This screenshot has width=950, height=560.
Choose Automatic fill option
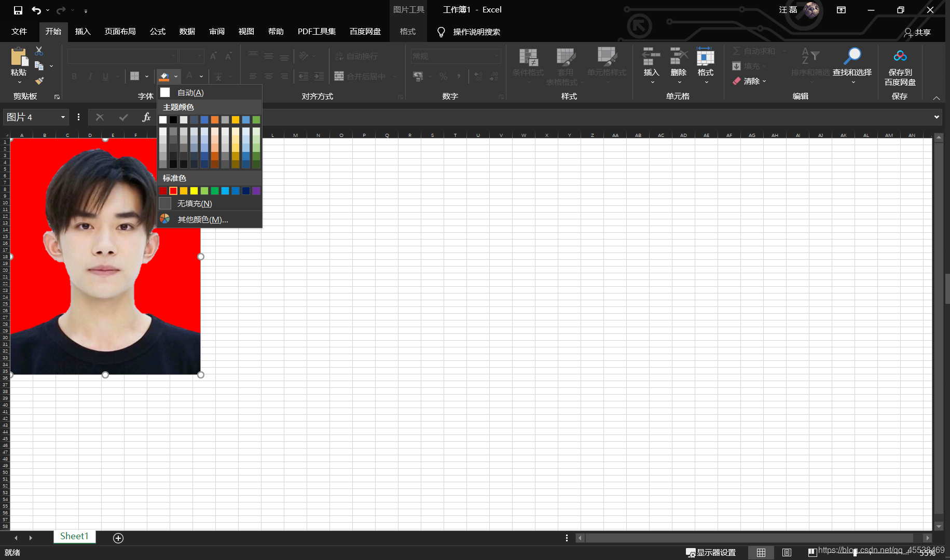(x=210, y=92)
